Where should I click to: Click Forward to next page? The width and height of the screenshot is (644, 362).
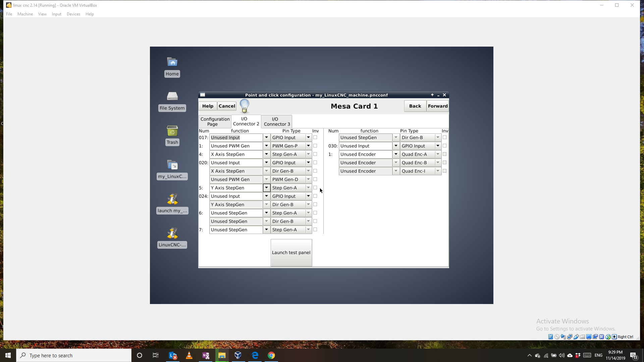click(x=438, y=106)
